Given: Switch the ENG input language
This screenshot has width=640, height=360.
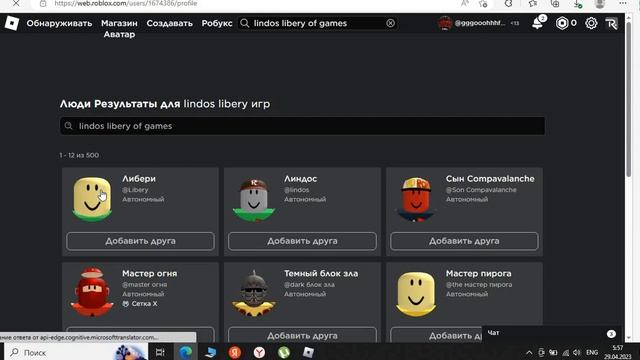Looking at the screenshot, I should click(592, 353).
